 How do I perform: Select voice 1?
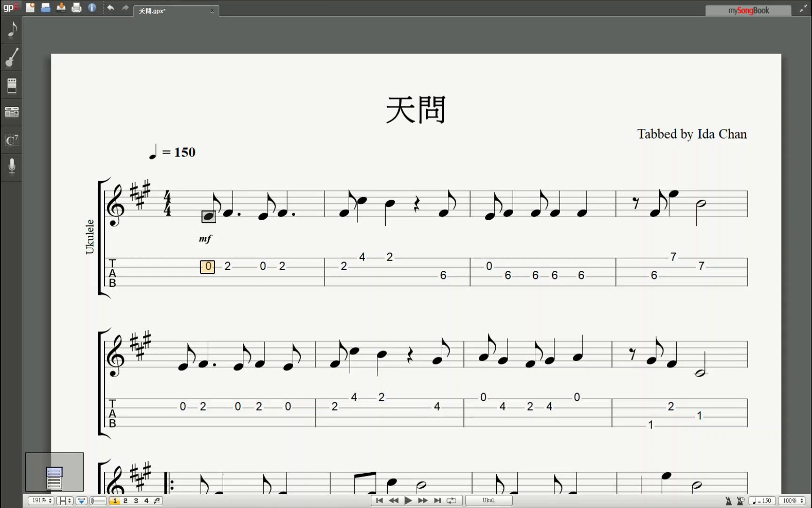(x=114, y=501)
